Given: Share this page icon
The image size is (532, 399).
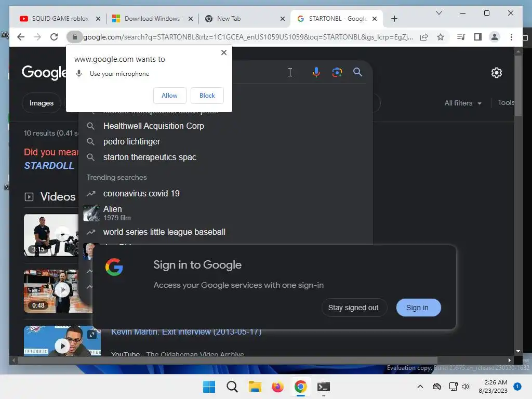Looking at the screenshot, I should point(424,37).
